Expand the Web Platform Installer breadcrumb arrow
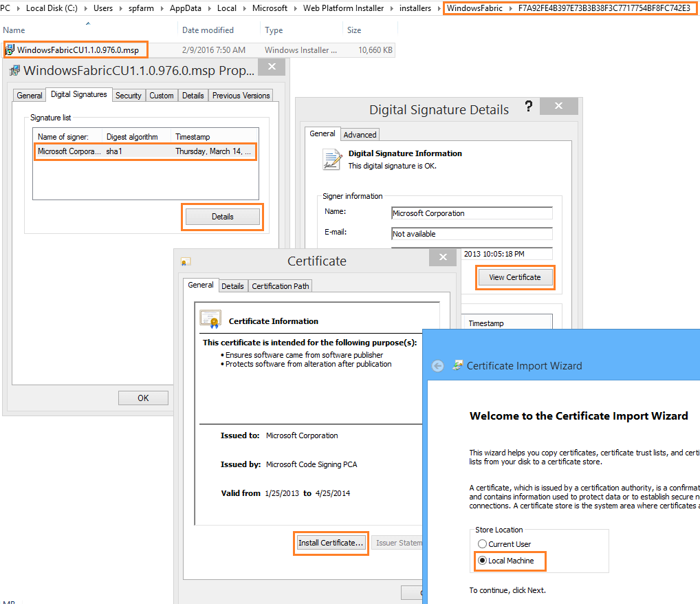Screen dimensions: 700x604 [x=391, y=8]
